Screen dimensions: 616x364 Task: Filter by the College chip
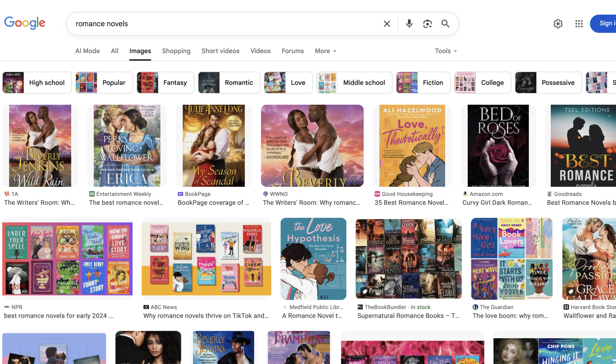click(x=482, y=83)
